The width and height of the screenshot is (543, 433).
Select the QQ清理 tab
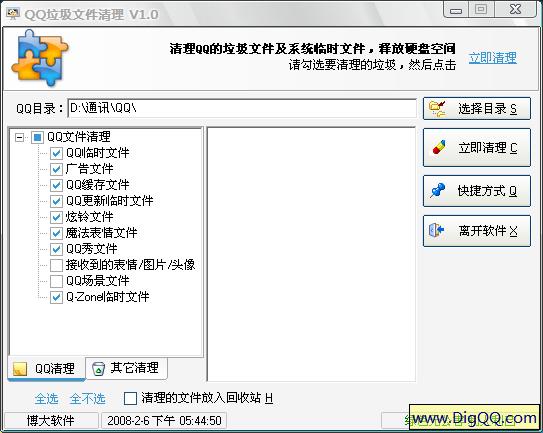point(46,369)
